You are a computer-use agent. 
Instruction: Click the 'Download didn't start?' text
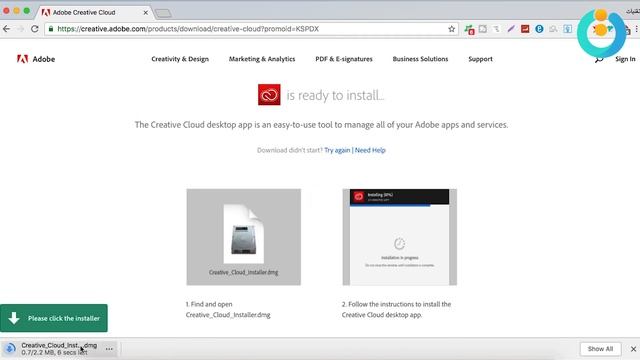tap(289, 150)
